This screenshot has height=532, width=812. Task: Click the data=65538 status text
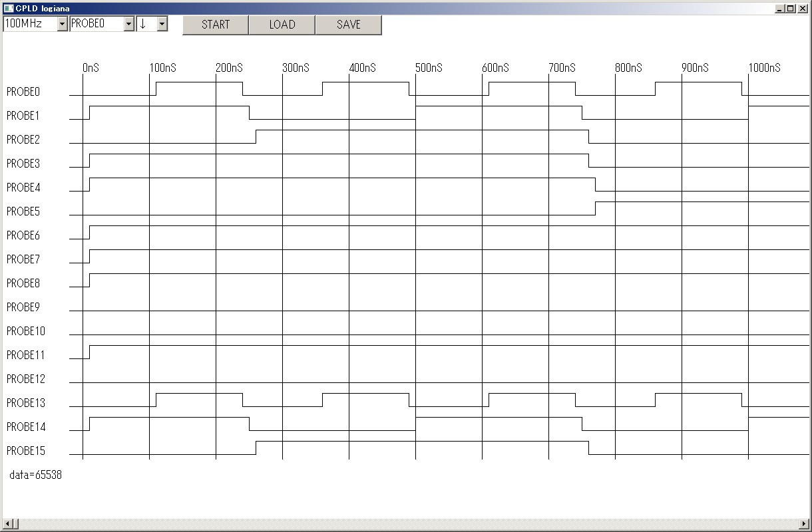pyautogui.click(x=36, y=475)
